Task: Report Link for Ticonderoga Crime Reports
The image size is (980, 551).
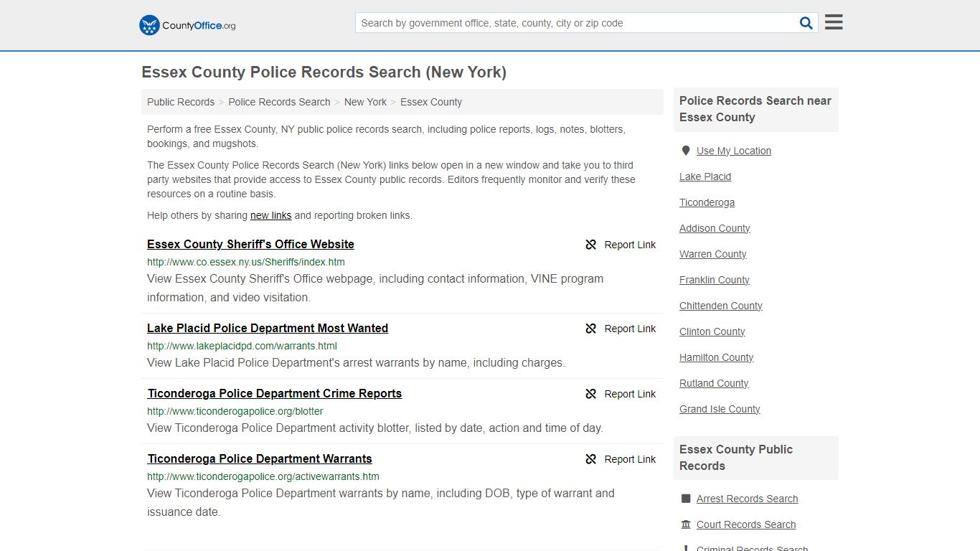Action: [x=630, y=394]
